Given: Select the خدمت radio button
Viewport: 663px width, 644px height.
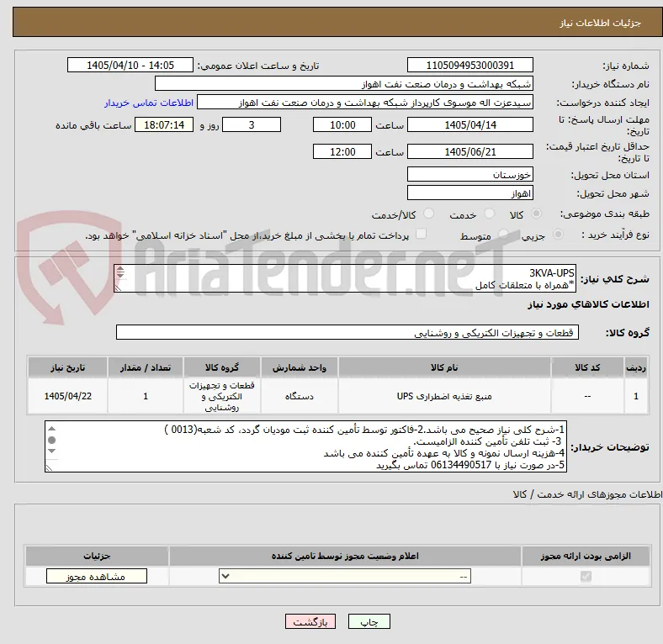Looking at the screenshot, I should pos(489,214).
